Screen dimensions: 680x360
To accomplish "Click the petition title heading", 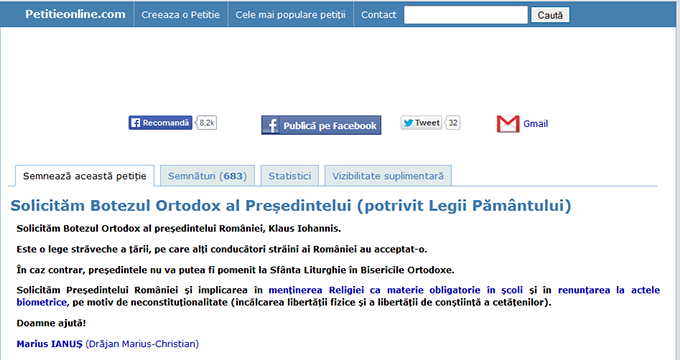I will pyautogui.click(x=291, y=205).
